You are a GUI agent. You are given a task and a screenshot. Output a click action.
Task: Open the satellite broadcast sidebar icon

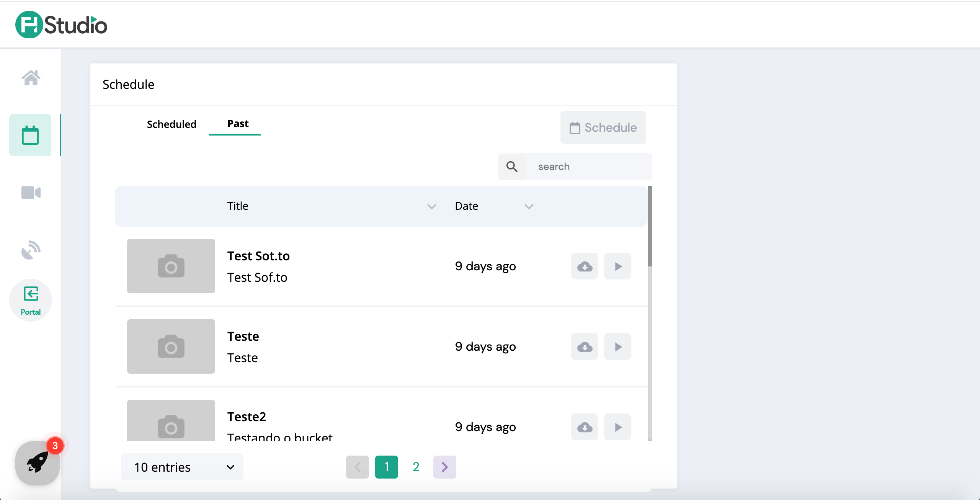[x=31, y=250]
